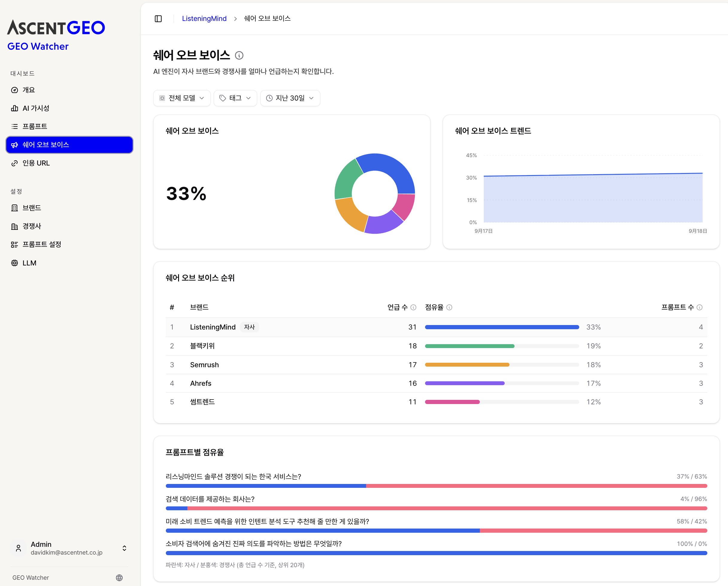
Task: Click the ListeningMind 33% share bar
Action: [502, 327]
